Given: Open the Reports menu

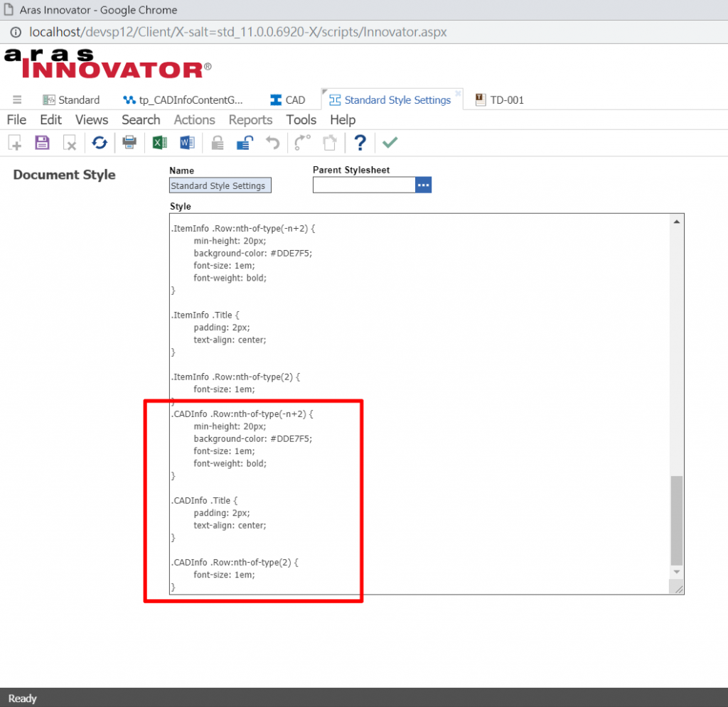Looking at the screenshot, I should 250,119.
